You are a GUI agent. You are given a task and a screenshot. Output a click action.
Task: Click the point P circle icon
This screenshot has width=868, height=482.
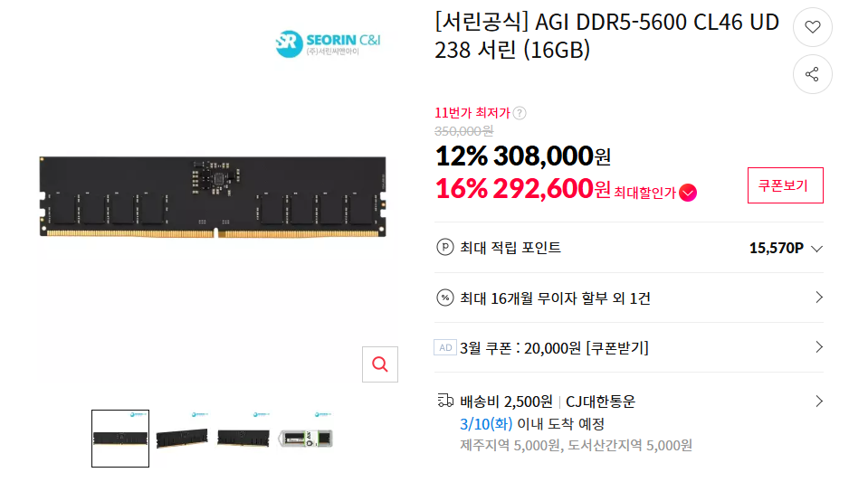pos(445,248)
